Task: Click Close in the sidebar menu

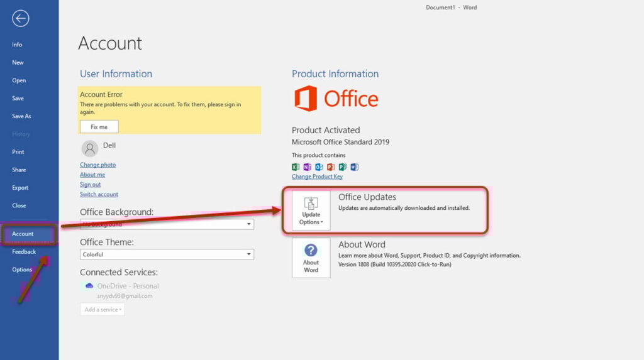Action: tap(19, 205)
